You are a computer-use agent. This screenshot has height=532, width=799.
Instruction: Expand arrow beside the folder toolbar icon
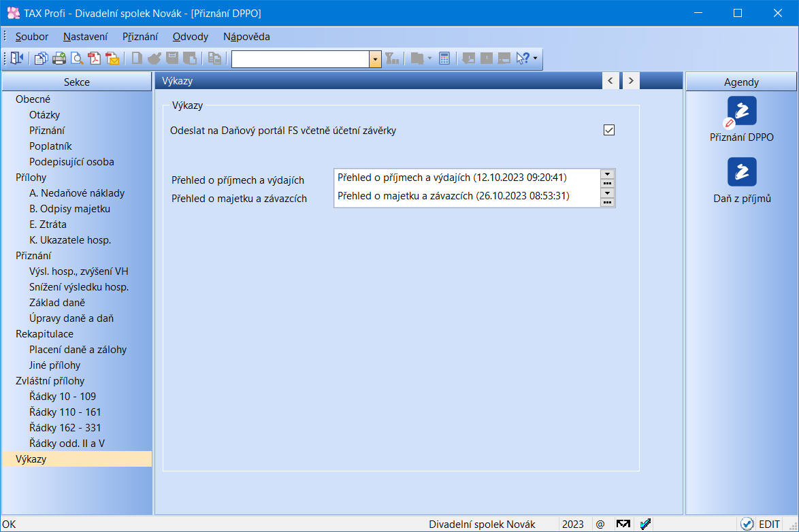pos(429,59)
